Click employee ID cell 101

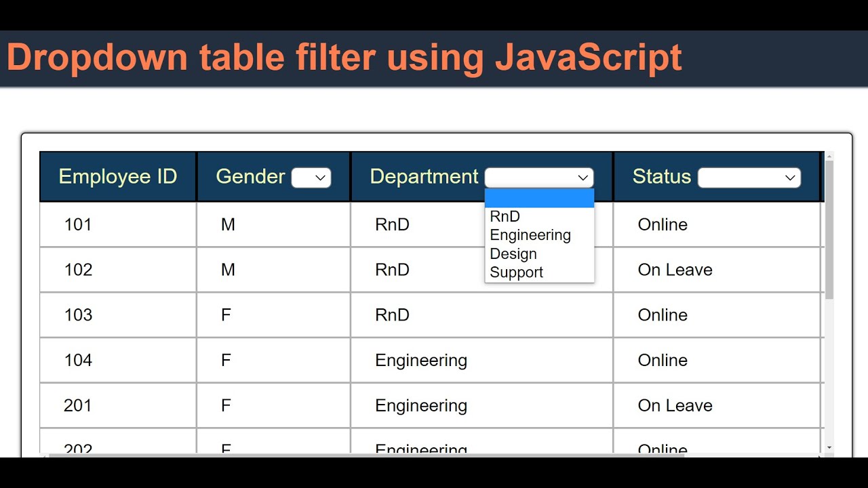(x=118, y=224)
